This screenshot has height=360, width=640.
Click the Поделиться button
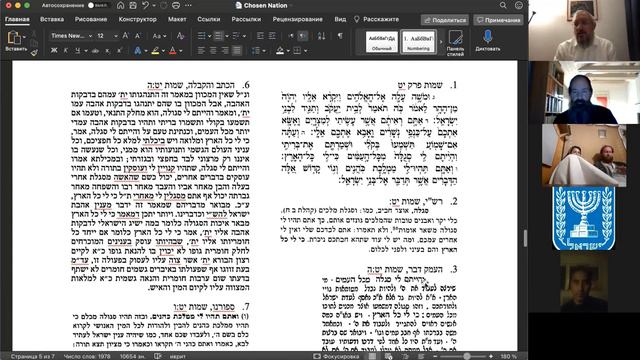[x=444, y=20]
